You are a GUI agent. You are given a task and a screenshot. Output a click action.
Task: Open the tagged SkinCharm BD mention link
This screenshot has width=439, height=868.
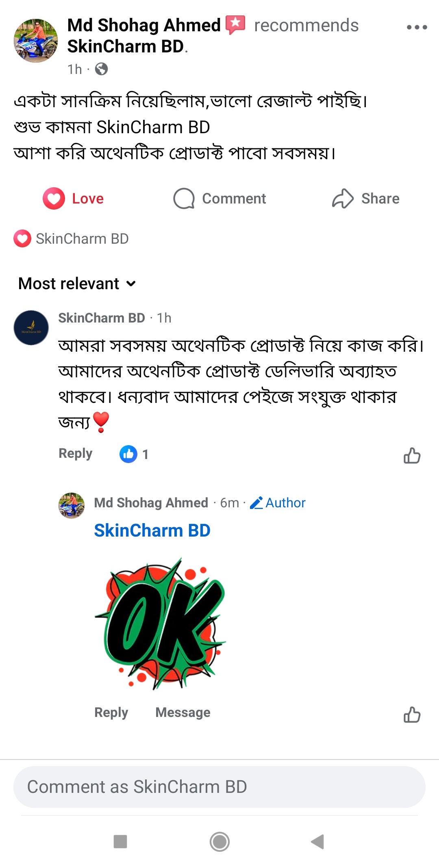pyautogui.click(x=152, y=530)
